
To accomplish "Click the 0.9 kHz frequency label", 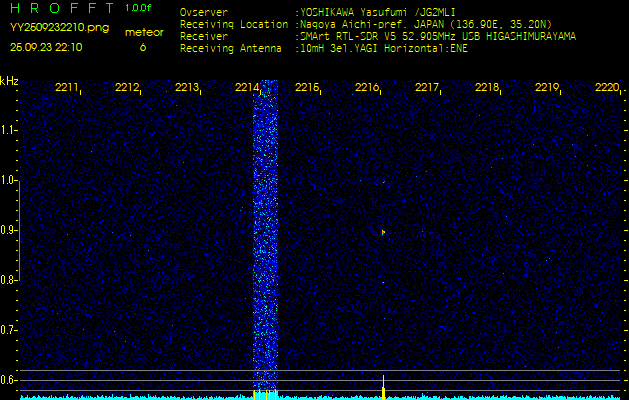I will tap(8, 230).
